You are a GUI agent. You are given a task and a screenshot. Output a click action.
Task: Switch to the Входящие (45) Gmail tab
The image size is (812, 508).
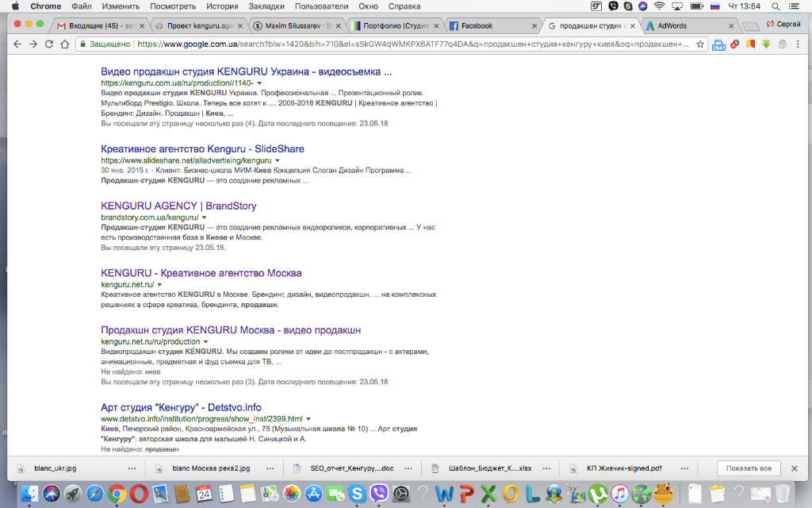(x=101, y=26)
